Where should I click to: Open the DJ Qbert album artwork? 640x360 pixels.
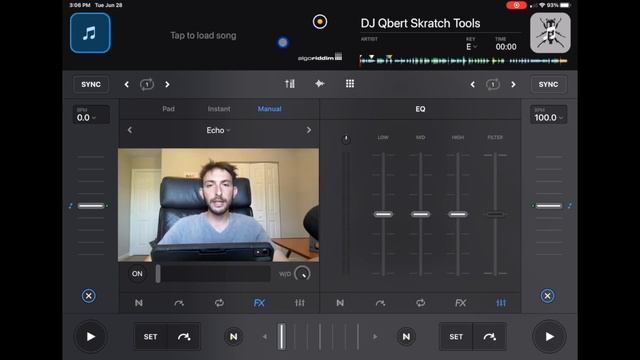[x=550, y=33]
